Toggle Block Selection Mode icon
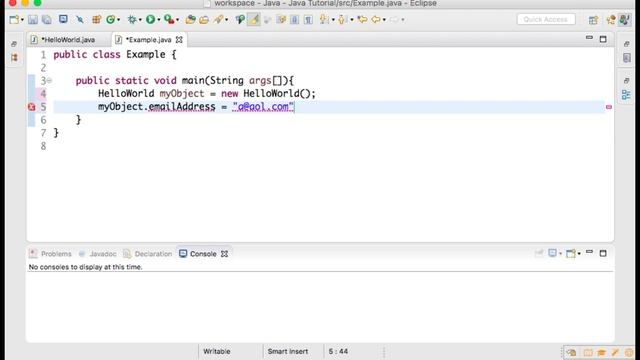This screenshot has width=640, height=360. [x=294, y=19]
